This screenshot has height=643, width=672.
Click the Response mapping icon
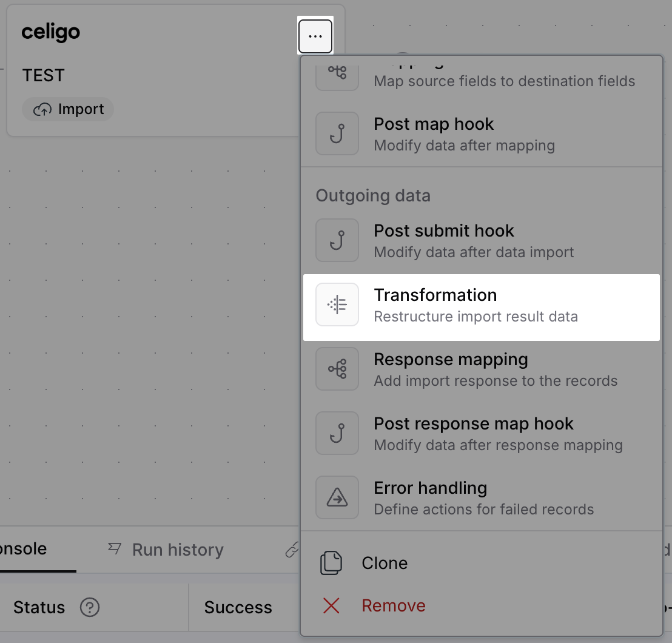click(337, 369)
